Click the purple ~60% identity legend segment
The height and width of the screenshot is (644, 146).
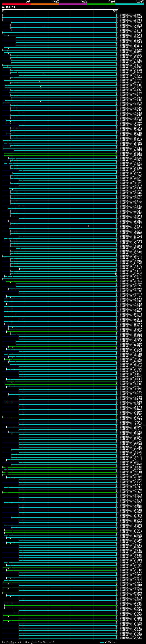tap(73, 4)
